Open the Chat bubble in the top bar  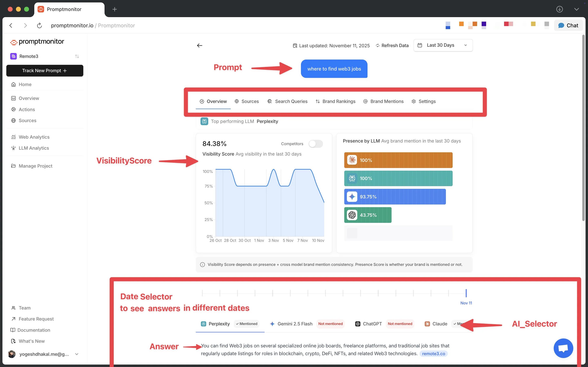pos(568,25)
